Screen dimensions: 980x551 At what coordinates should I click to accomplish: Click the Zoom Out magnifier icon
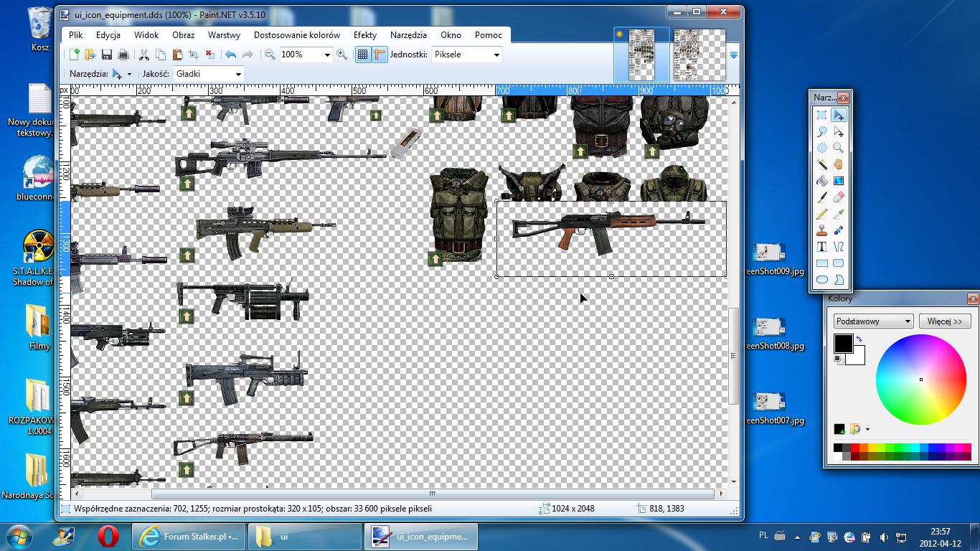tap(270, 55)
